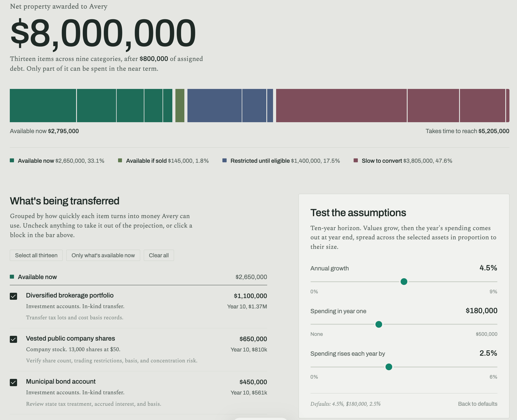Click the Spending in year one slider handle
This screenshot has height=420, width=517.
click(379, 324)
